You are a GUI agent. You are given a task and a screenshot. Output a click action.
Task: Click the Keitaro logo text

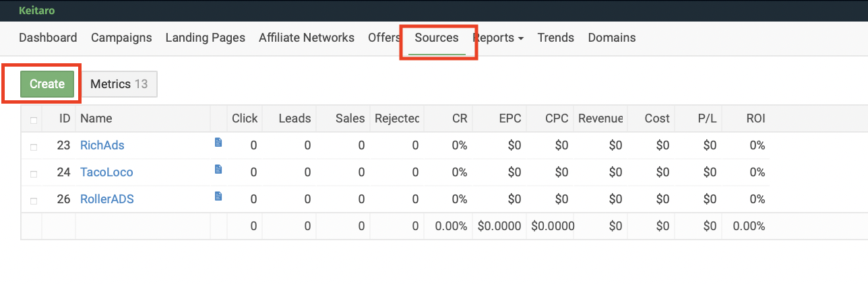click(36, 10)
